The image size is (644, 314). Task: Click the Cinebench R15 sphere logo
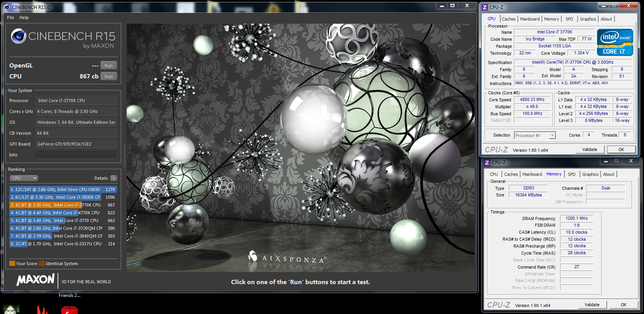pos(19,36)
